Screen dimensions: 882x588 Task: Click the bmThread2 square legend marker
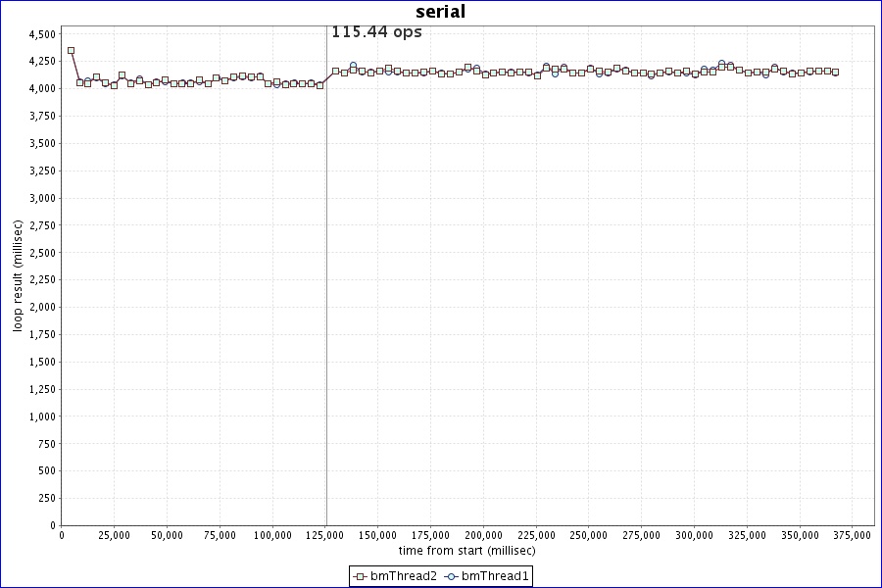[x=361, y=576]
